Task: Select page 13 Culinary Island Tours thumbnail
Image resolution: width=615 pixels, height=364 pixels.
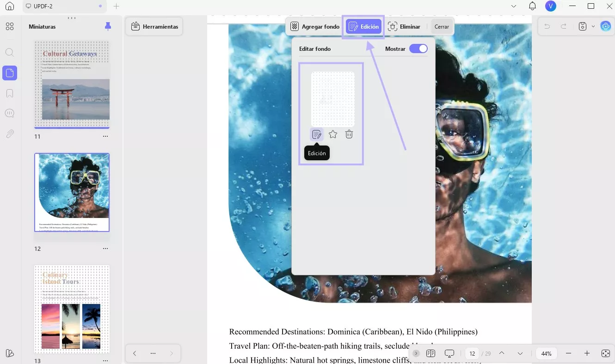Action: coord(72,309)
